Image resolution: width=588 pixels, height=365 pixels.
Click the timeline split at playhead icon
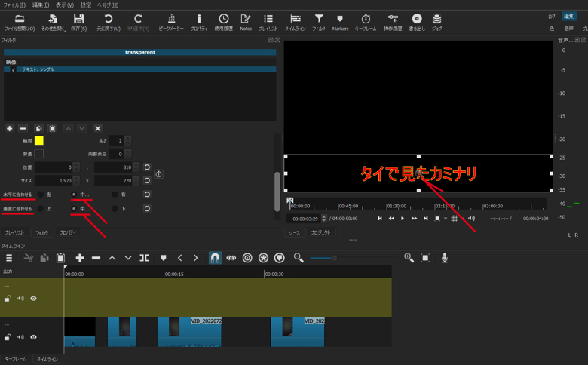[145, 258]
